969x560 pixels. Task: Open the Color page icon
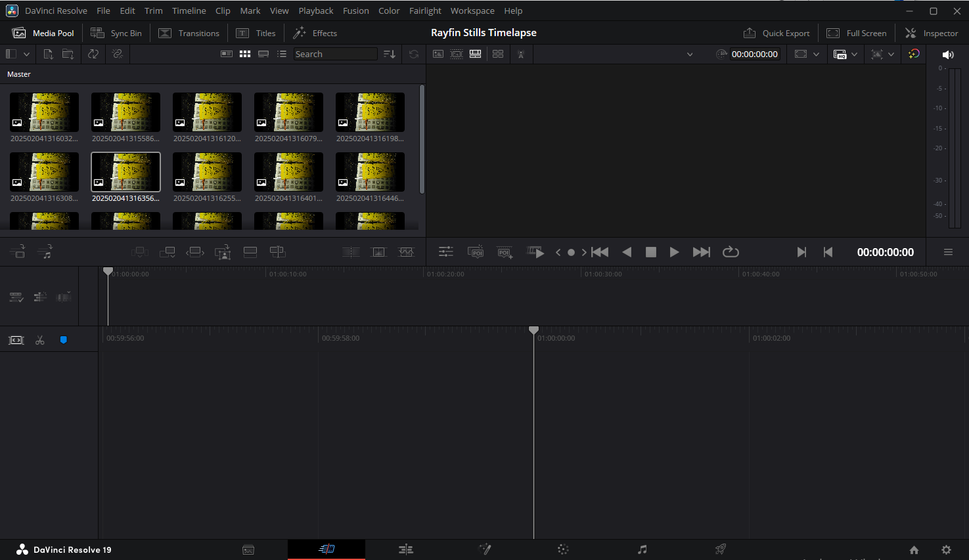[563, 549]
